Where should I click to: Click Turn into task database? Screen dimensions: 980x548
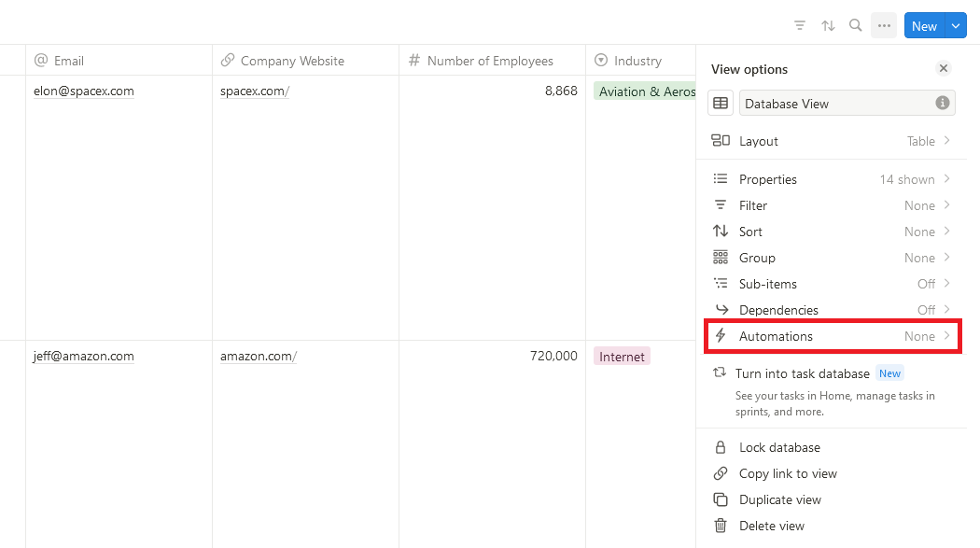pos(803,373)
